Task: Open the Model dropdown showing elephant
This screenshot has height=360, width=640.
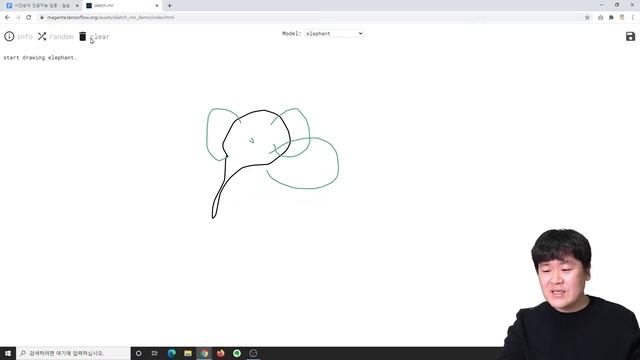Action: click(334, 33)
